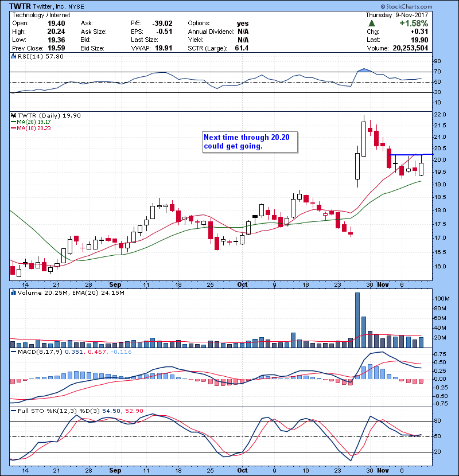Click the Open value 19.40
459x476 pixels.
click(x=56, y=24)
